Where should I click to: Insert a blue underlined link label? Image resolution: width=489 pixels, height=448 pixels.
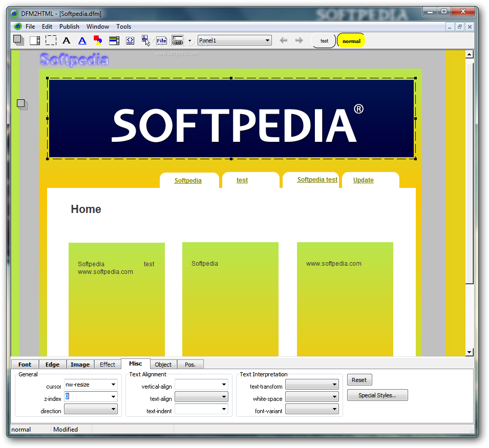82,40
